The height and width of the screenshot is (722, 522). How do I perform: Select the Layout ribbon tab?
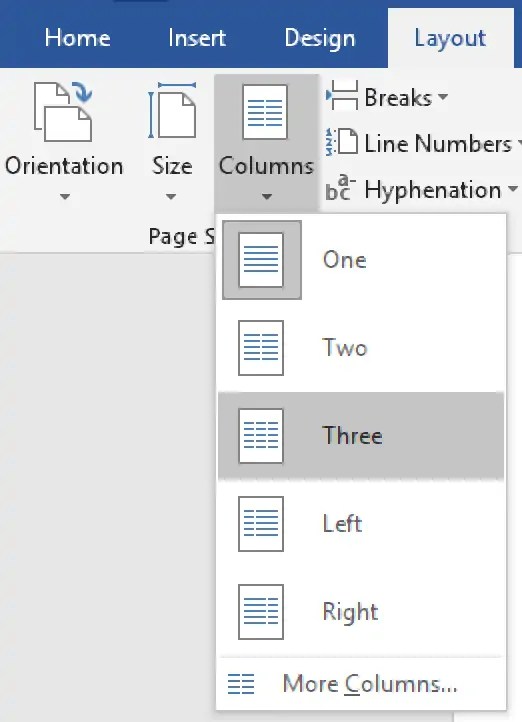click(x=450, y=39)
